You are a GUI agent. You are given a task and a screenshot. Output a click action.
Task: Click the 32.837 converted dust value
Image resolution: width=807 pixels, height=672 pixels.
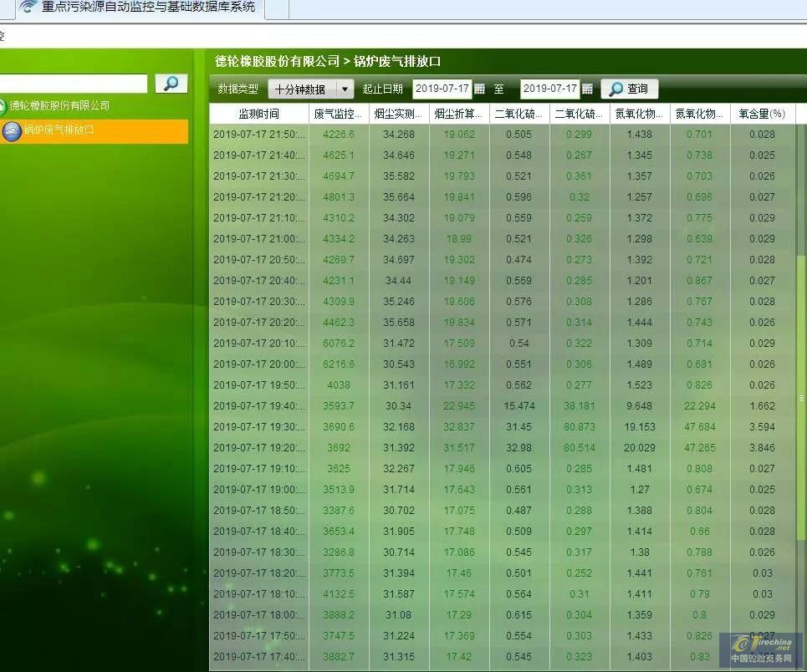458,427
